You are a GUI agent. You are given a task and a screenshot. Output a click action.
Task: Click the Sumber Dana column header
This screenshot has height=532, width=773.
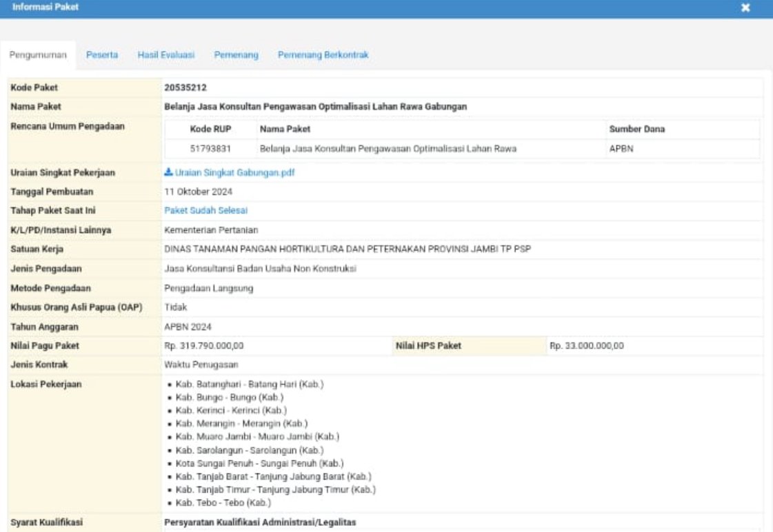(x=636, y=130)
